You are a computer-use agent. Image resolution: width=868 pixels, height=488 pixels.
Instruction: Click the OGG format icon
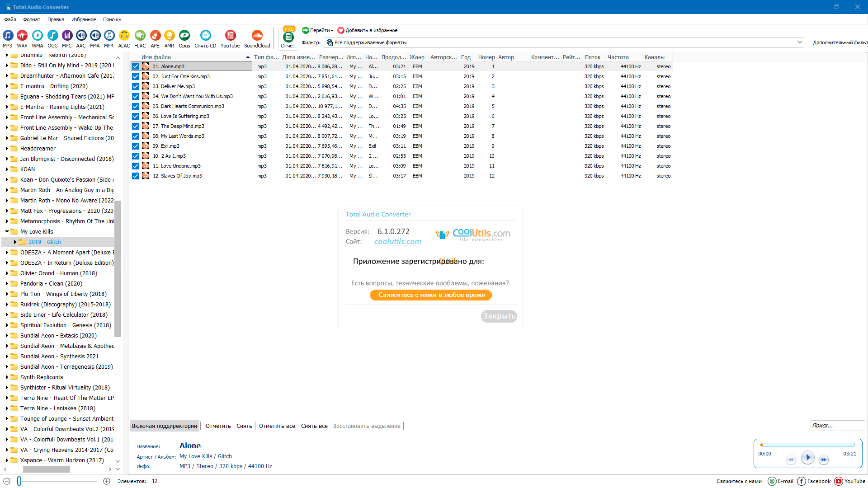[x=52, y=36]
